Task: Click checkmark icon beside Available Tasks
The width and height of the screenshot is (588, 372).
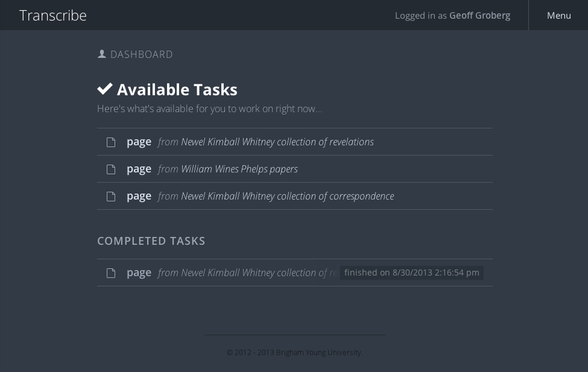Action: tap(105, 89)
